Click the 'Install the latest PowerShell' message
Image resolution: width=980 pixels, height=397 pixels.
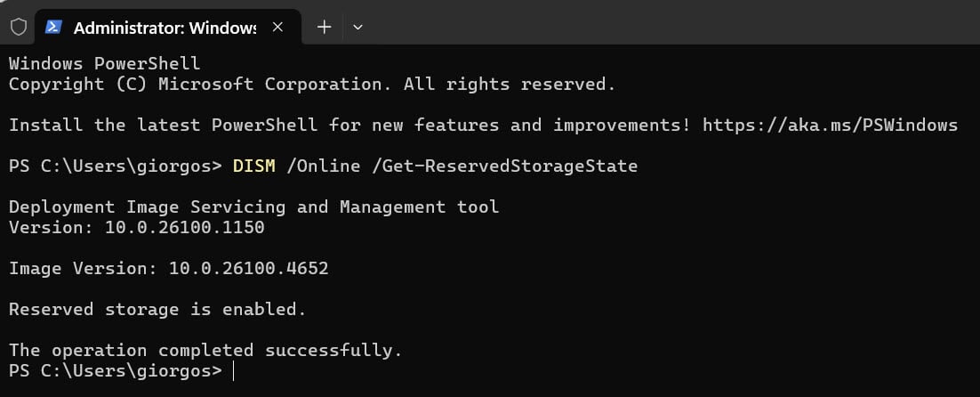(347, 125)
